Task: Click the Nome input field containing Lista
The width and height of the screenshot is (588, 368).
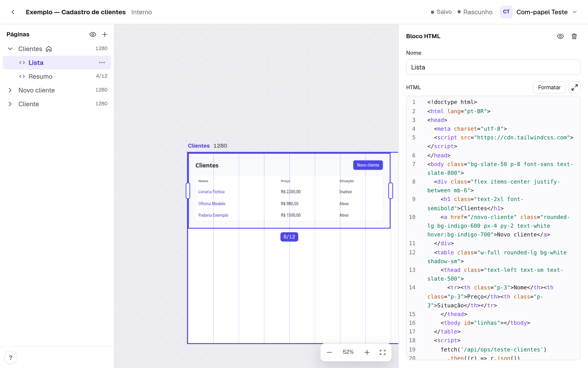Action: tap(493, 67)
